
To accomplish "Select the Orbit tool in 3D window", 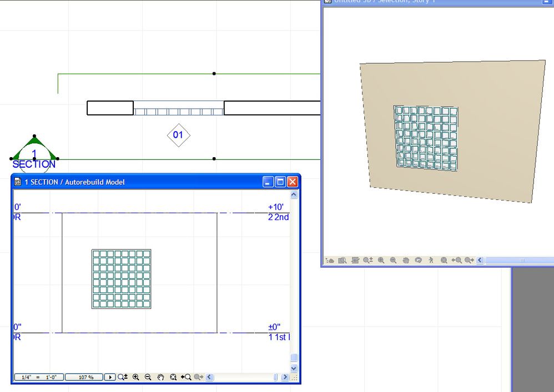I will (419, 260).
